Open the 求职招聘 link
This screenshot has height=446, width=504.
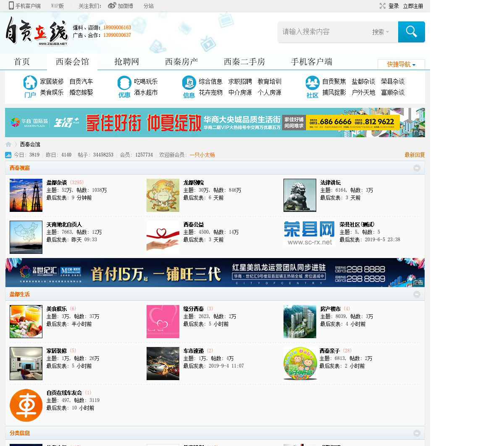[x=240, y=81]
